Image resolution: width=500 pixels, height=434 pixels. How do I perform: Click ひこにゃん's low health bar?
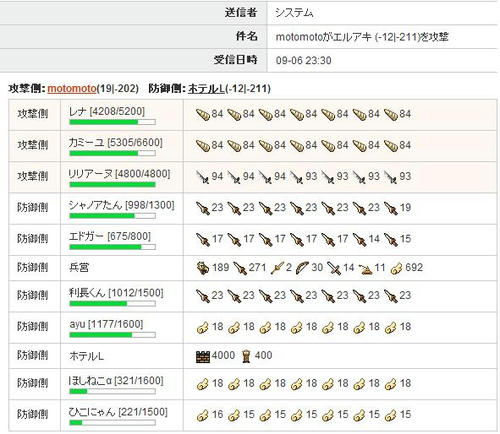pos(112,423)
